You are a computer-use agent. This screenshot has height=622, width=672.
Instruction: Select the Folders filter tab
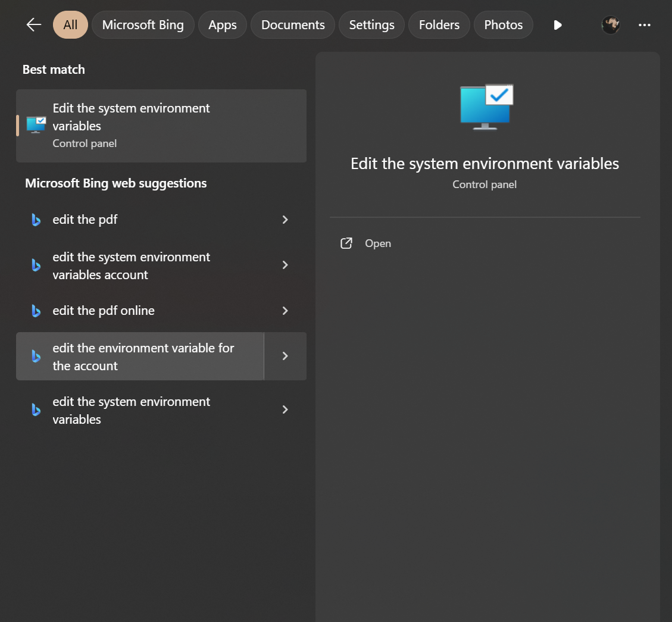point(439,25)
